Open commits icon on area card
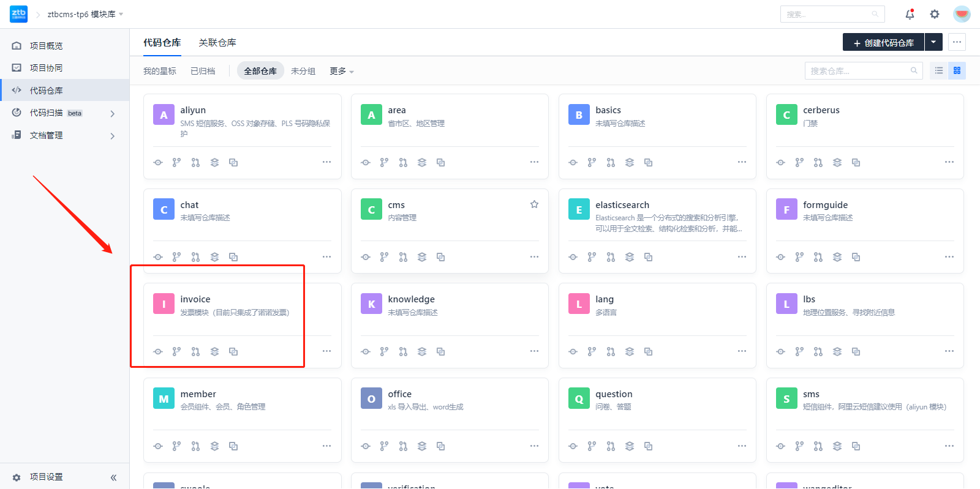Viewport: 980px width, 489px height. pyautogui.click(x=366, y=162)
